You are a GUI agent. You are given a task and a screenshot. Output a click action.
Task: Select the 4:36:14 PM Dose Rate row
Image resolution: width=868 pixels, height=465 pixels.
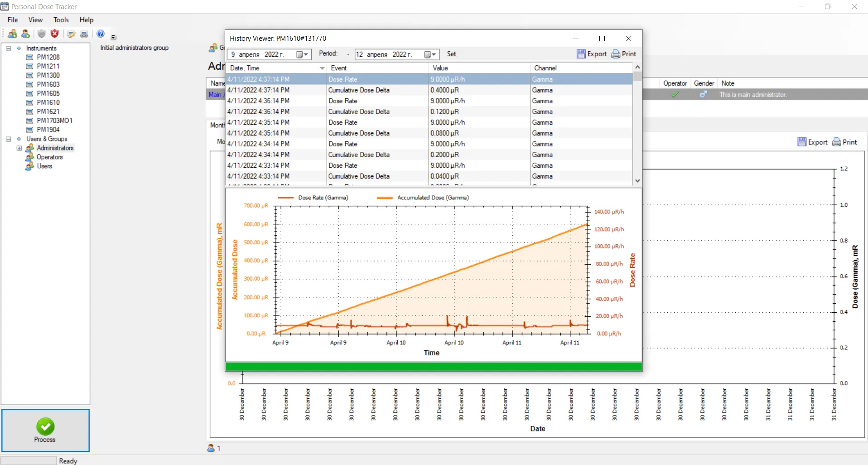pyautogui.click(x=429, y=101)
